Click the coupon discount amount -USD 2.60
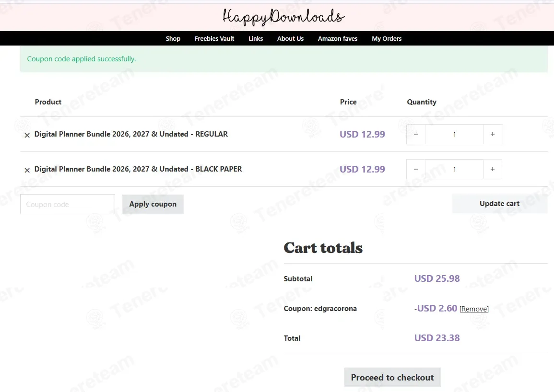This screenshot has height=392, width=554. coord(436,308)
